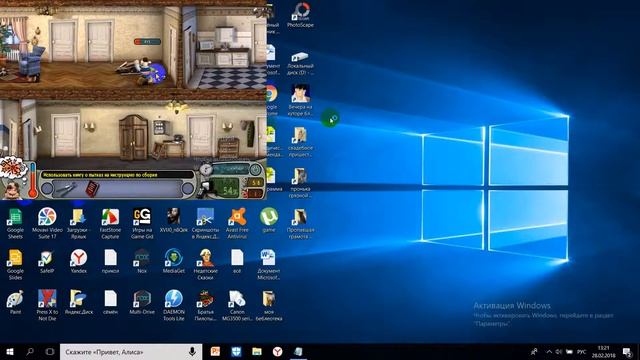This screenshot has width=640, height=360.
Task: Open DAEMON Tools Lite shortcut
Action: (x=173, y=305)
